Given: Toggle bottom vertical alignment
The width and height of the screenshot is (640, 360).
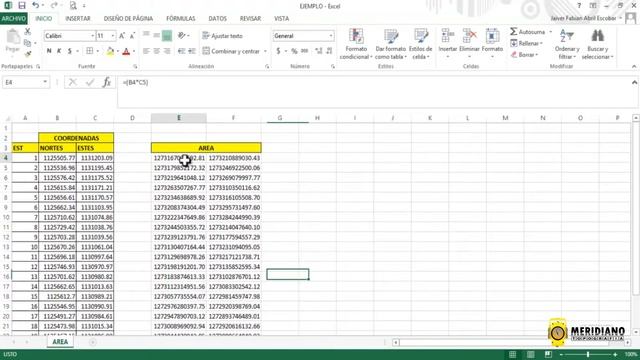Looking at the screenshot, I should point(167,36).
